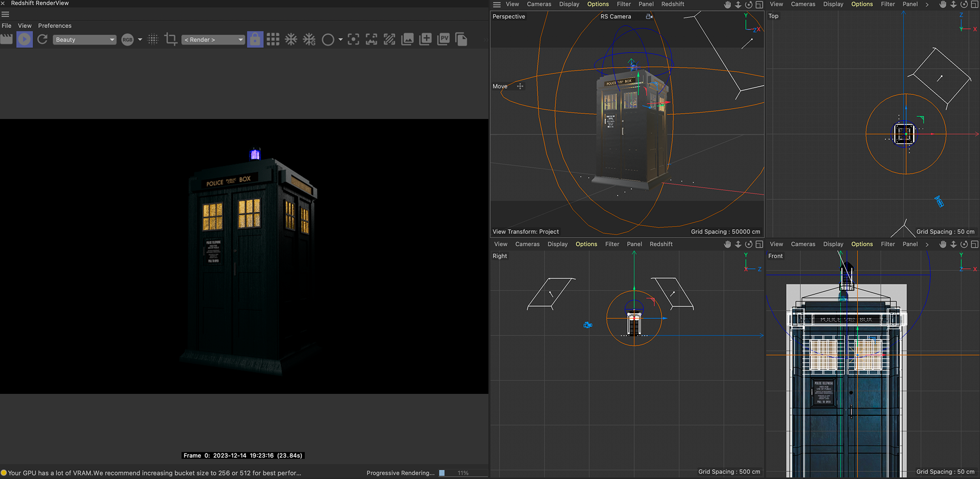This screenshot has height=479, width=980.
Task: Click the frame timestamp overlay text
Action: (242, 456)
